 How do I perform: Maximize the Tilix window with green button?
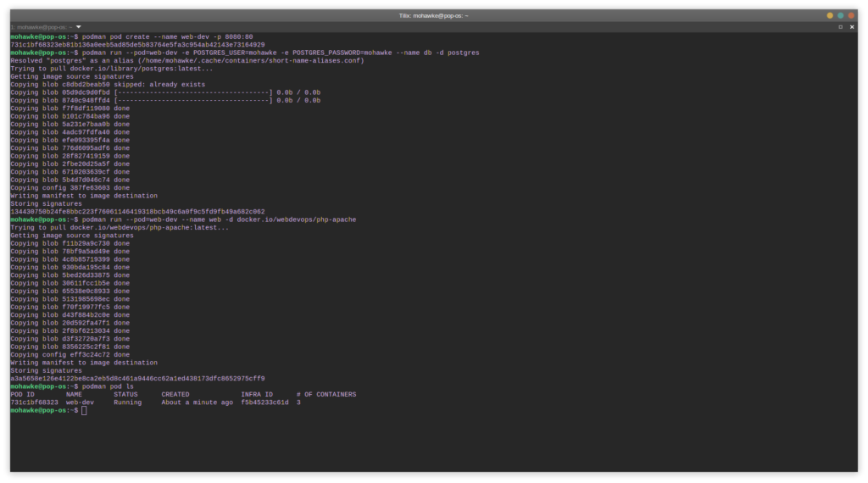(841, 15)
